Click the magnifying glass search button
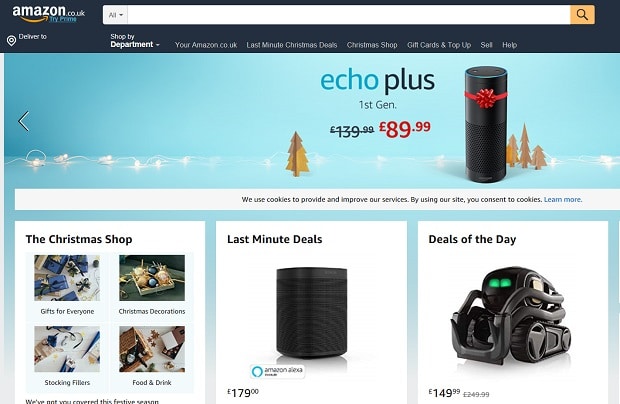The height and width of the screenshot is (404, 620). tap(582, 15)
